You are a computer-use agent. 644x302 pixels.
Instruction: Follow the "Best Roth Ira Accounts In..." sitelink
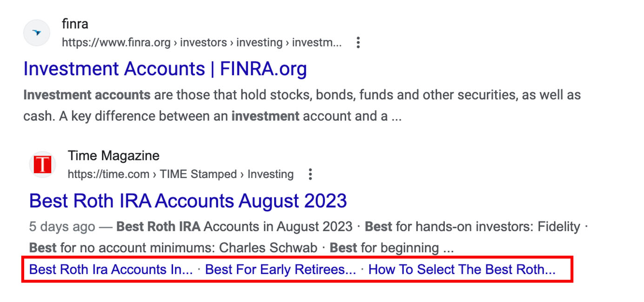point(111,269)
